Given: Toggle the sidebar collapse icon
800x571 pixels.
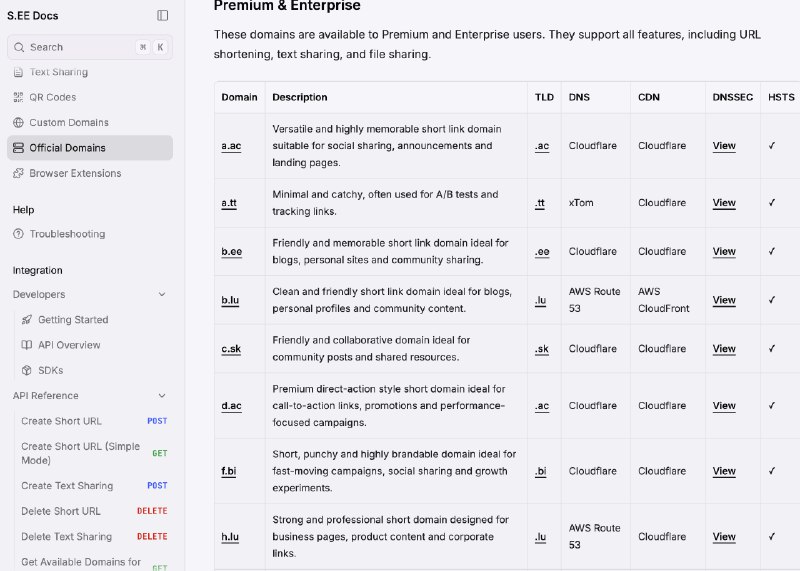Looking at the screenshot, I should pos(163,15).
